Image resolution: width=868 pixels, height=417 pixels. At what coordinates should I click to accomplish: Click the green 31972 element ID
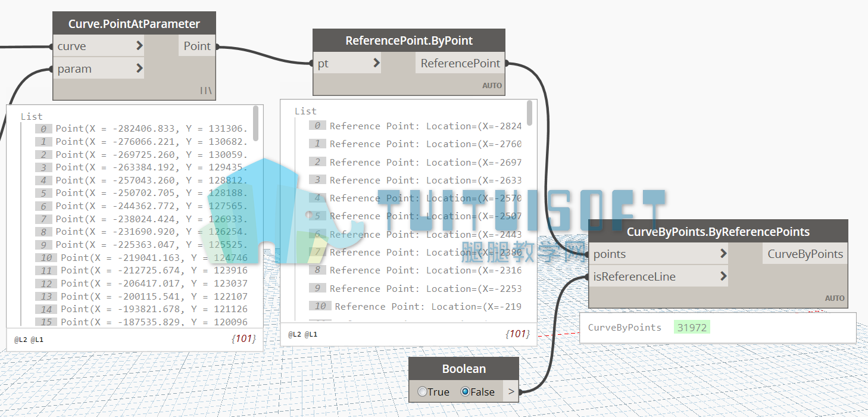692,327
